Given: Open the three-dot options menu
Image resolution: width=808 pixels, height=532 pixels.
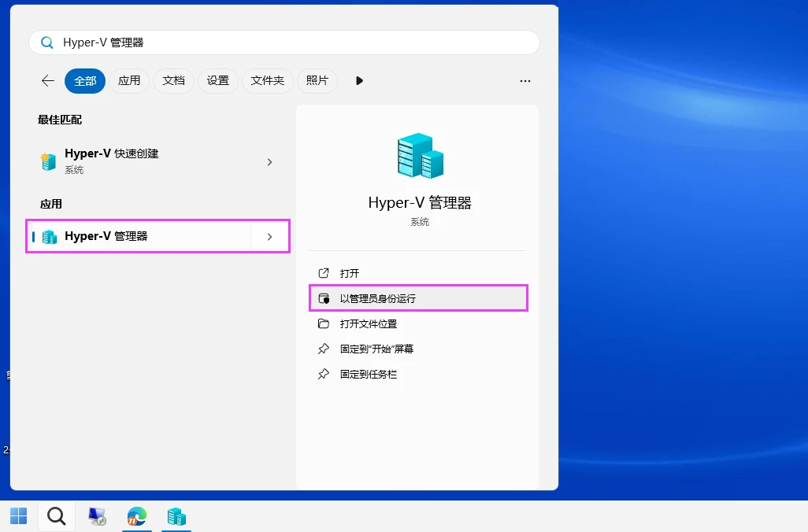Looking at the screenshot, I should (x=525, y=81).
